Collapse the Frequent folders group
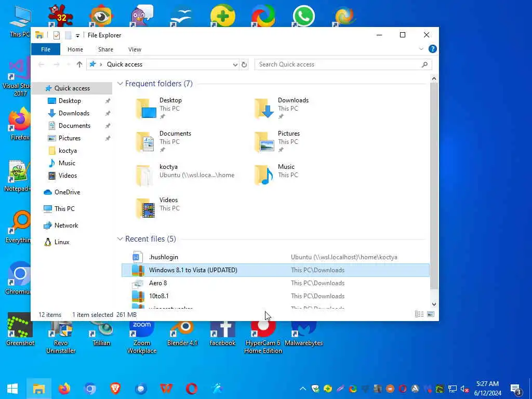Screen dimensions: 532x399 pyautogui.click(x=120, y=84)
